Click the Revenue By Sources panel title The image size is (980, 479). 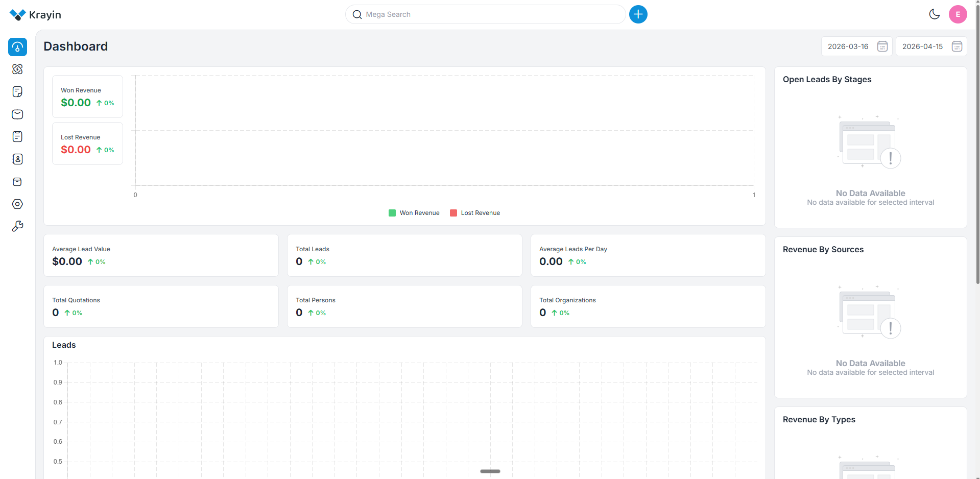(x=822, y=249)
